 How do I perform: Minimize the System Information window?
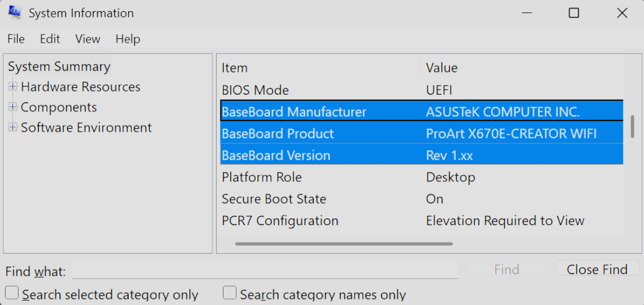point(527,13)
